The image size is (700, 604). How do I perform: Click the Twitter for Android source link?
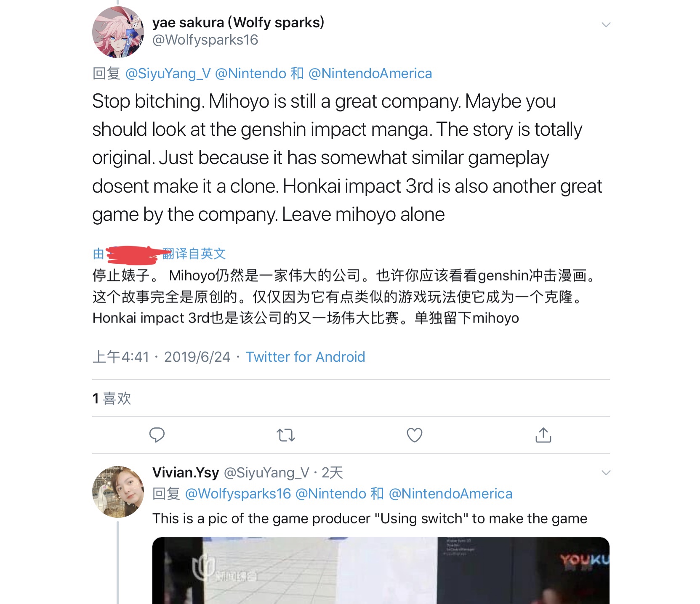point(305,357)
